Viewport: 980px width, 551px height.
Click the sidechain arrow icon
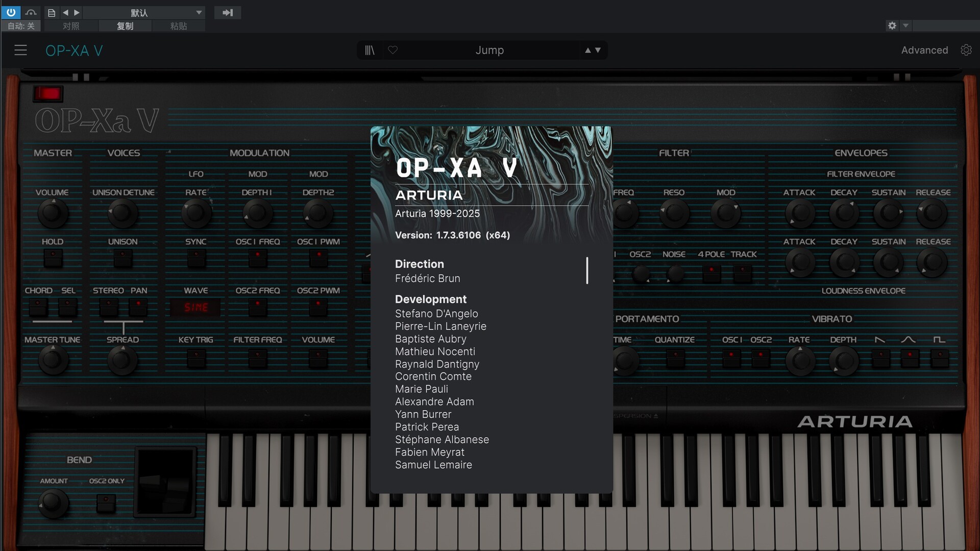pos(228,12)
